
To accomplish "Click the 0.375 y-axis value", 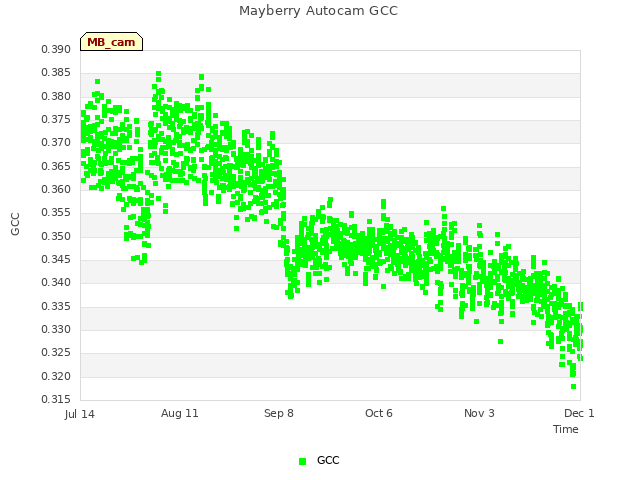I will 56,120.
